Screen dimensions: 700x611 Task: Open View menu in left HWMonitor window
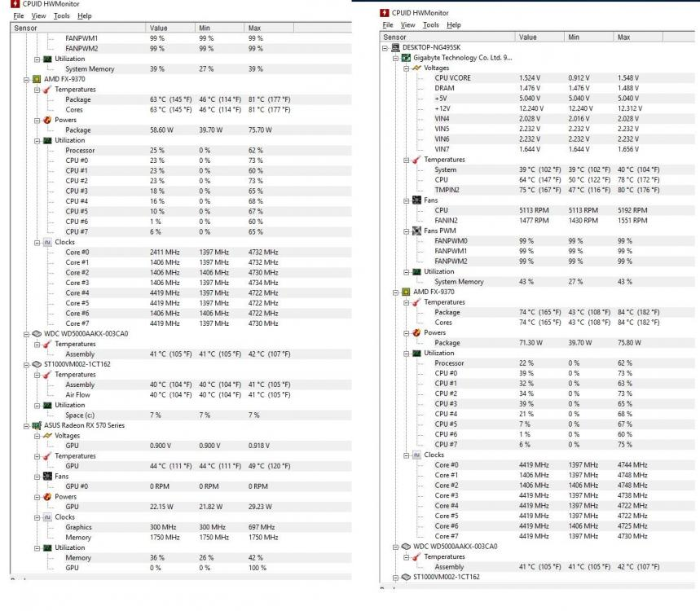[x=38, y=15]
